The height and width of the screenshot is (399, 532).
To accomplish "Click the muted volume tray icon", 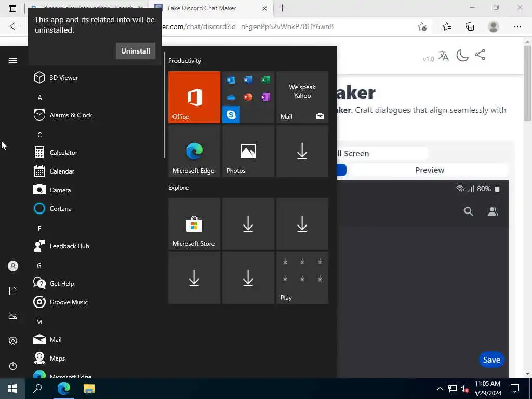I will pyautogui.click(x=464, y=389).
